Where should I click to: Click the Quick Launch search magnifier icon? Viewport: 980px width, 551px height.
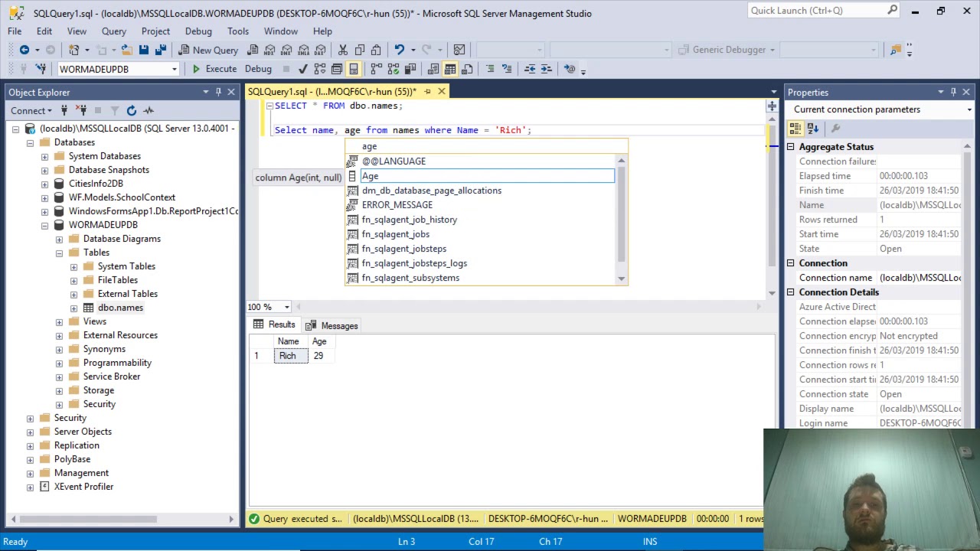tap(893, 10)
